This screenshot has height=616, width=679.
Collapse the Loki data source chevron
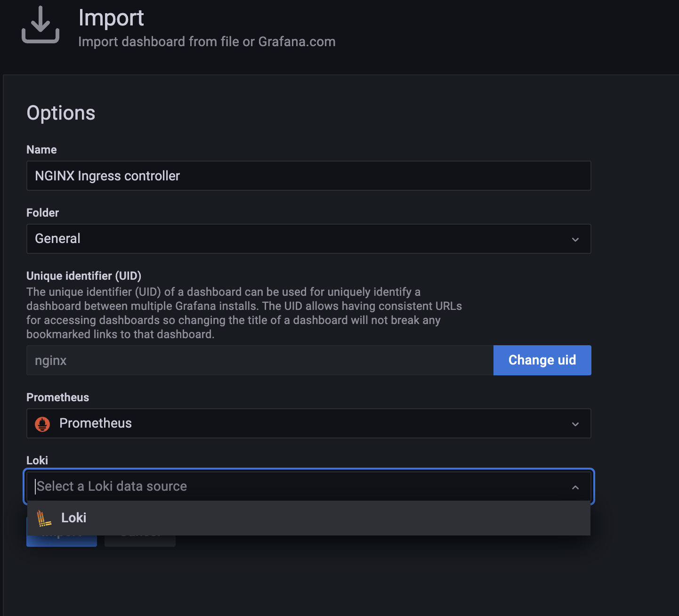575,487
